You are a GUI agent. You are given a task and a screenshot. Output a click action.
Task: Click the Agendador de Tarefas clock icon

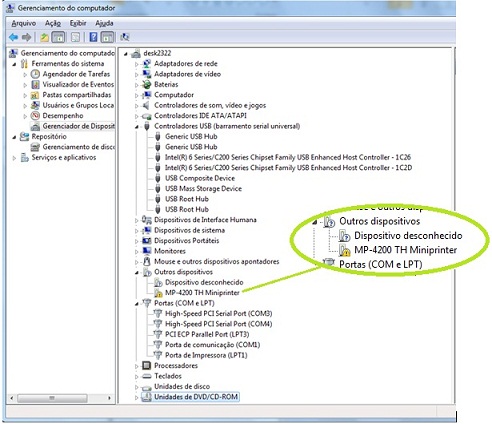[35, 74]
